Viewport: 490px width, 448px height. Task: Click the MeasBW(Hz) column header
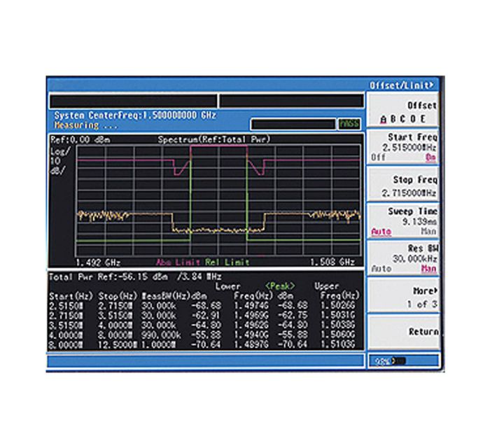pyautogui.click(x=166, y=296)
